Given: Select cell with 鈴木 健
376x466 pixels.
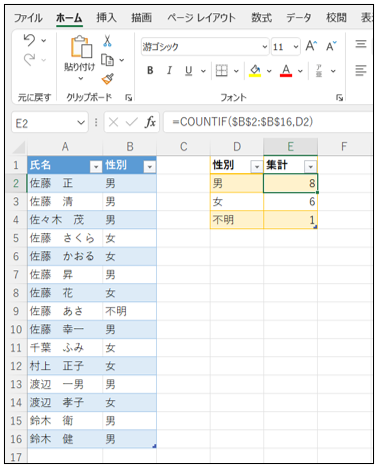Looking at the screenshot, I should 65,439.
